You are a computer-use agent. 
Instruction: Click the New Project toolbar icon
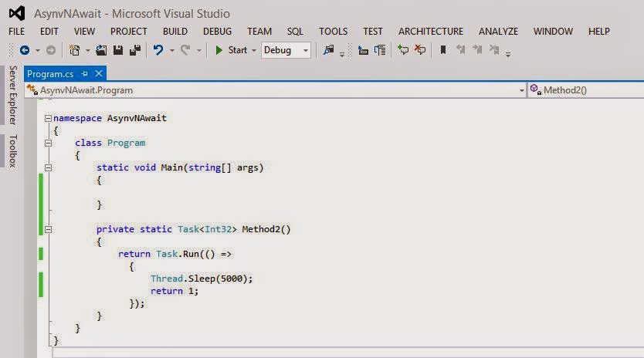[74, 50]
